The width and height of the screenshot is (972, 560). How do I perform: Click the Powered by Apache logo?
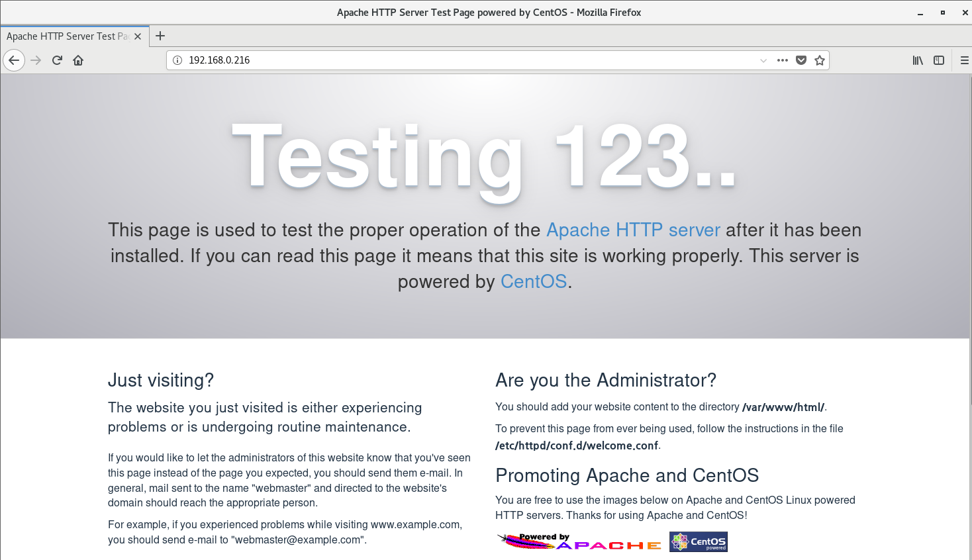(x=579, y=541)
